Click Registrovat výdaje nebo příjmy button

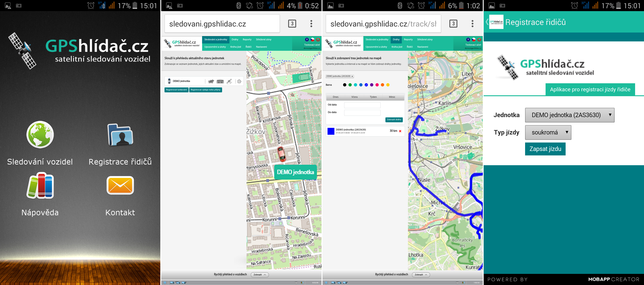206,90
